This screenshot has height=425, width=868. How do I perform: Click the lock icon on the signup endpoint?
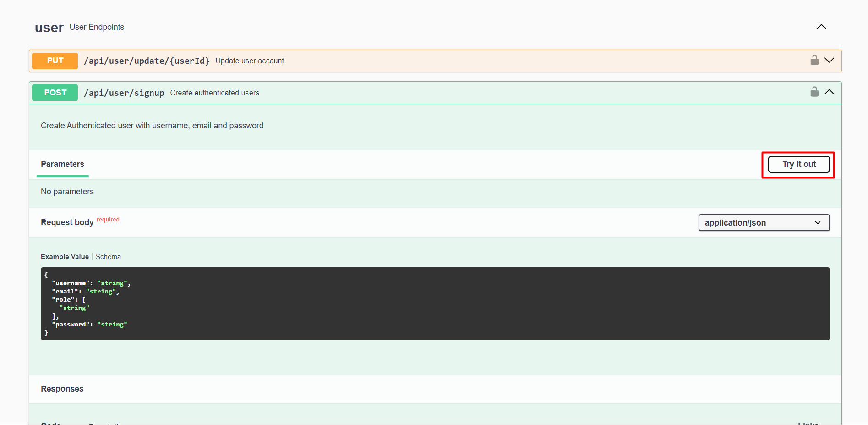(x=814, y=92)
